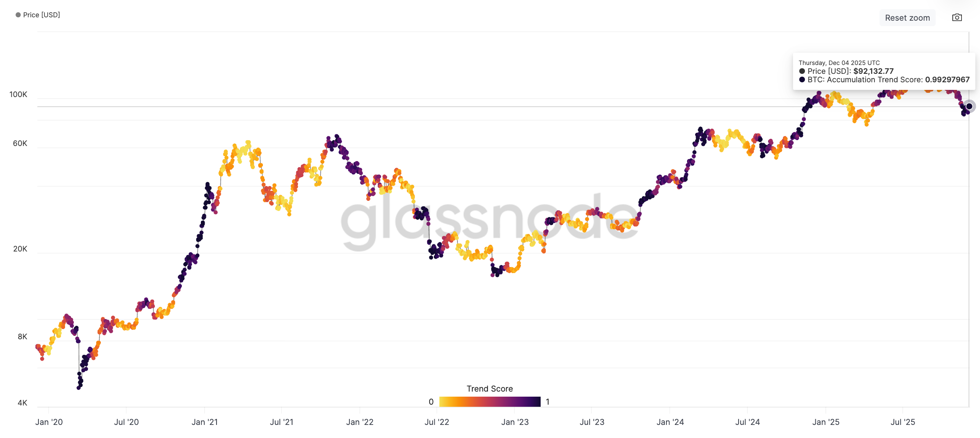Click the 1 label beside the Trend Score scale
Screen dimensions: 980x438
click(x=547, y=401)
